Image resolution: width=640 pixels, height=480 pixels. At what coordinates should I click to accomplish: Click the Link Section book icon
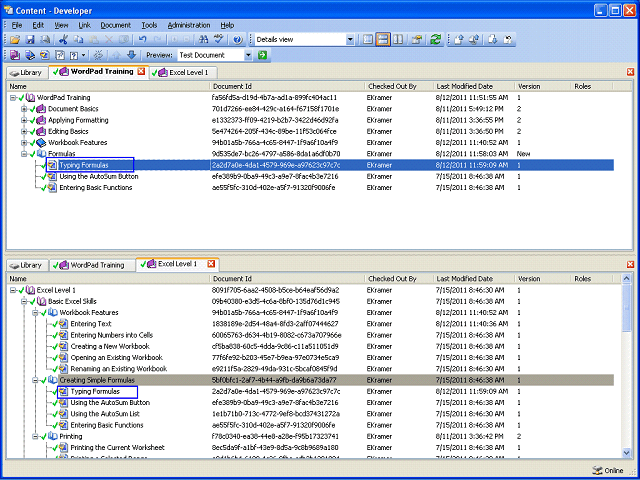(x=30, y=55)
